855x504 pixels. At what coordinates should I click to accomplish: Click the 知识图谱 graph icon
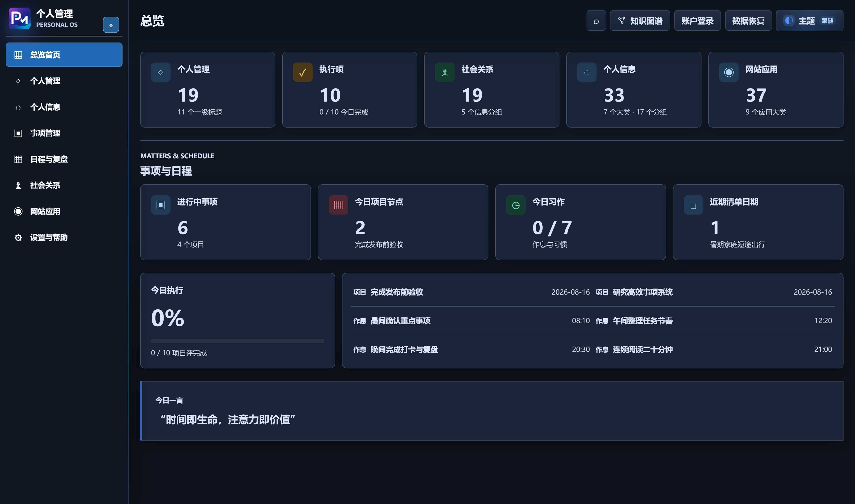(621, 21)
